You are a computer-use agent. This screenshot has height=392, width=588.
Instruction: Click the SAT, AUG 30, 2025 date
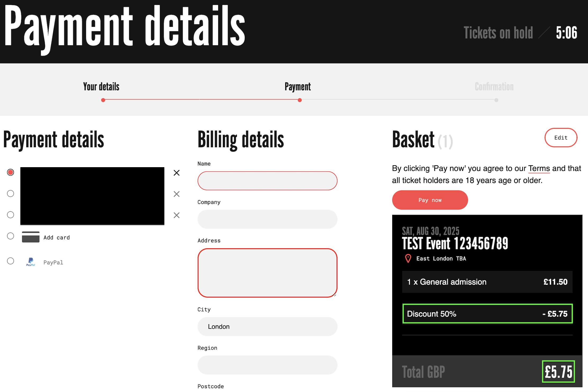pyautogui.click(x=431, y=231)
